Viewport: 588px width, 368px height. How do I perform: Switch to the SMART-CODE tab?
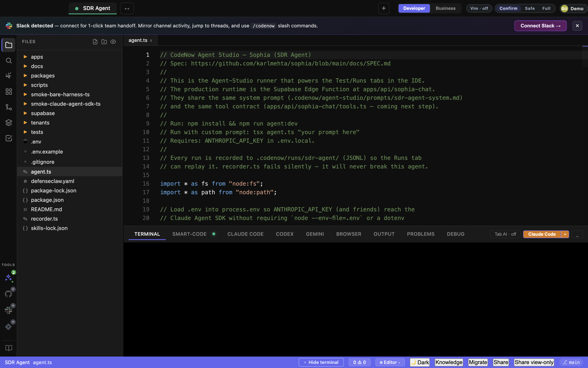coord(194,234)
